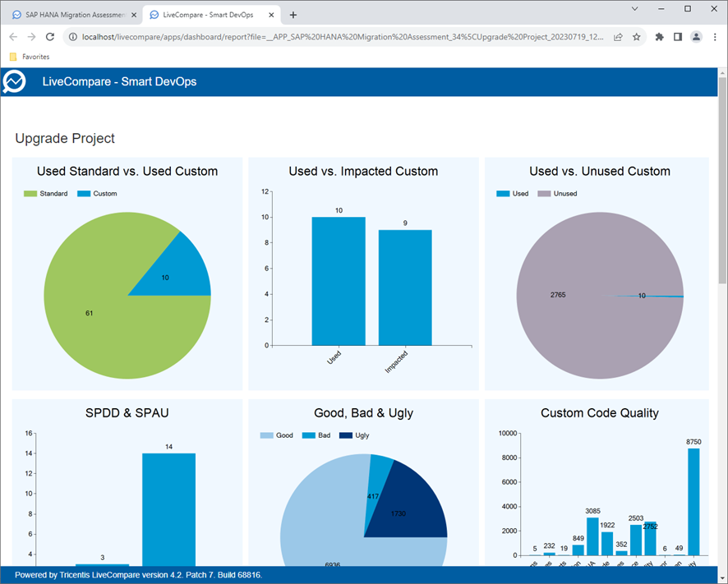Click the quality bar labeled 1922

click(x=607, y=543)
